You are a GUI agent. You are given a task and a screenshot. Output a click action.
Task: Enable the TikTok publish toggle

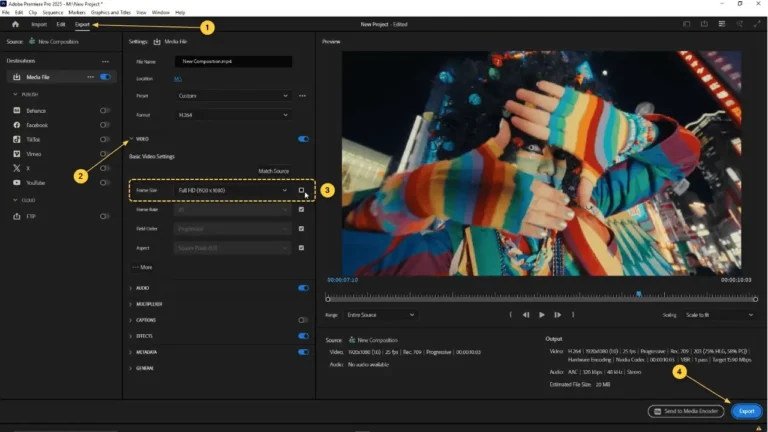[x=105, y=140]
